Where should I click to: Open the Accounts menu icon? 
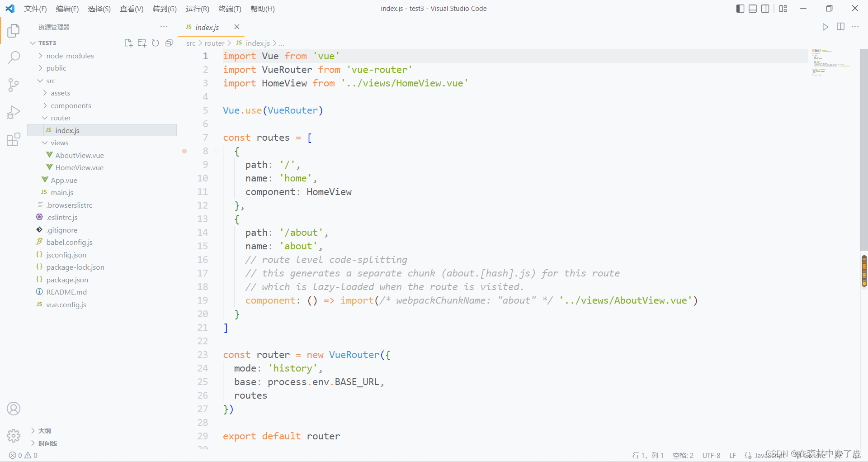coord(14,409)
